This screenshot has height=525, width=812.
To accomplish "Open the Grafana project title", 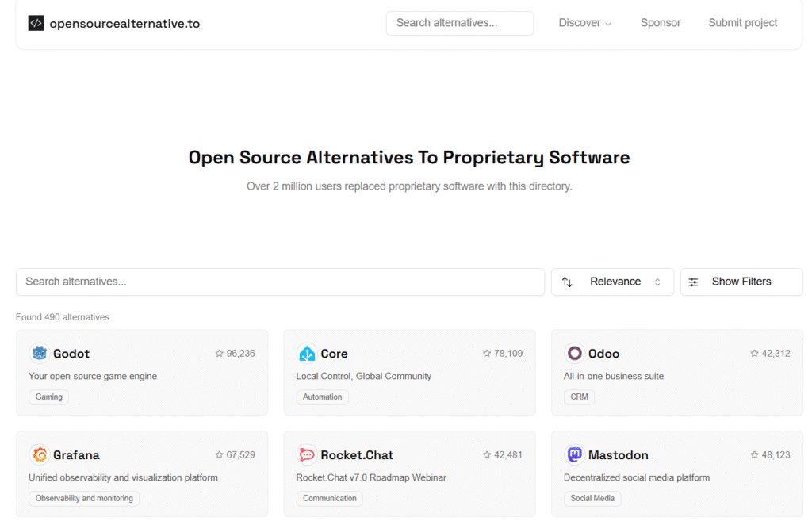I will point(76,455).
